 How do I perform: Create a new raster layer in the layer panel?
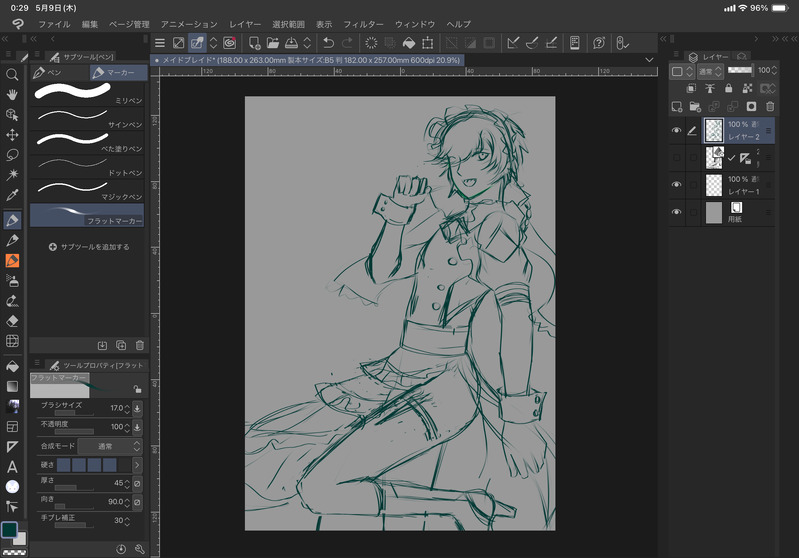(x=677, y=106)
